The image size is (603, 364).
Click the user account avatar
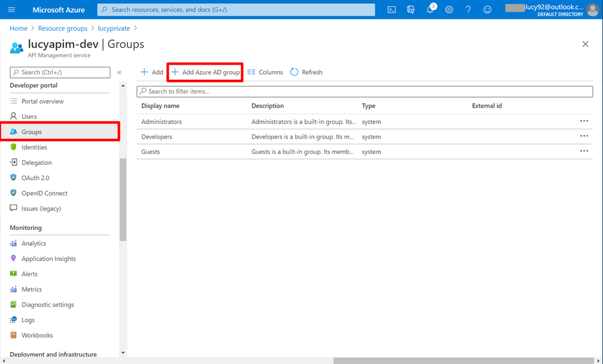coord(593,10)
